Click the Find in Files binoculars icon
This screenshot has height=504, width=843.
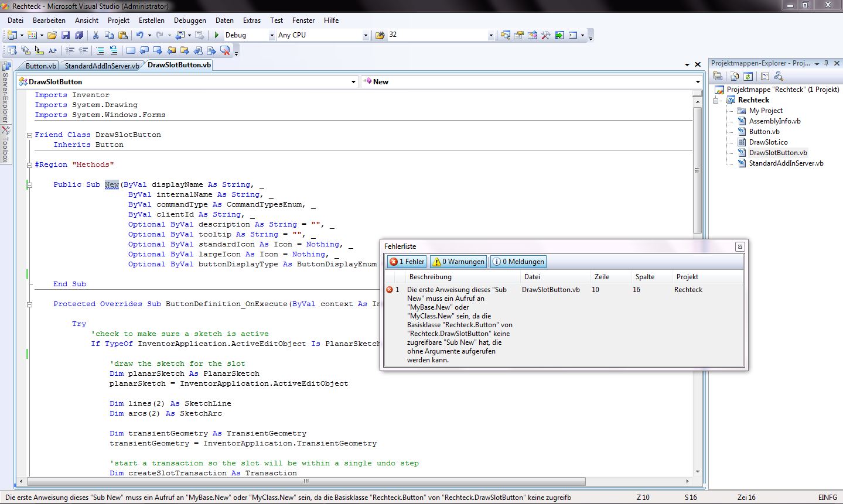[380, 35]
